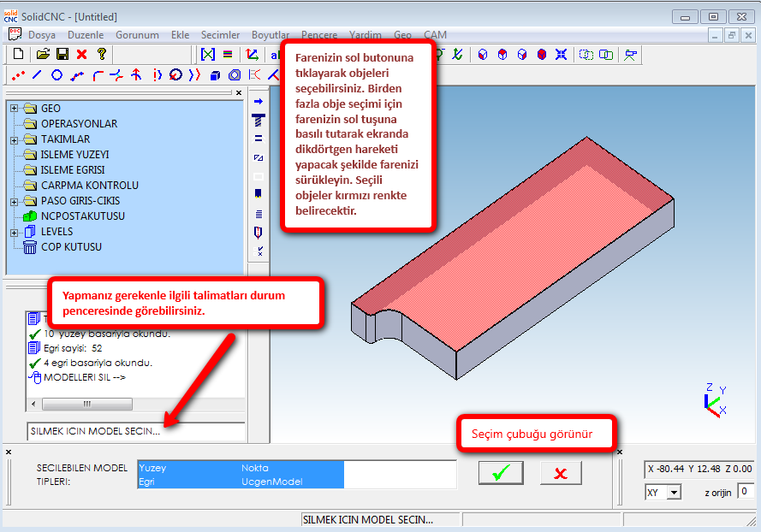Screen dimensions: 761x532
Task: Open the multicolor stripes icon
Action: point(228,55)
